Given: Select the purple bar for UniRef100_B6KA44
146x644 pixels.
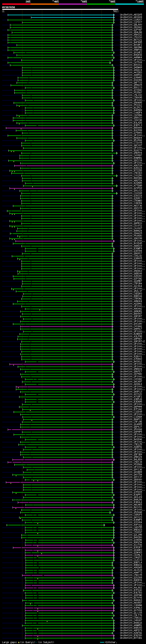Looking at the screenshot, I should [x=60, y=128].
